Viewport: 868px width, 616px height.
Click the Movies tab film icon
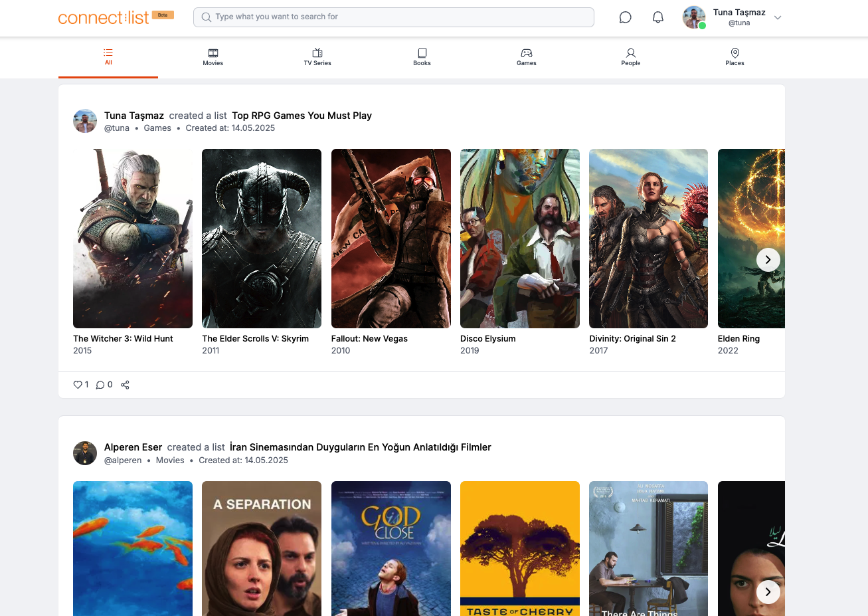pyautogui.click(x=213, y=53)
